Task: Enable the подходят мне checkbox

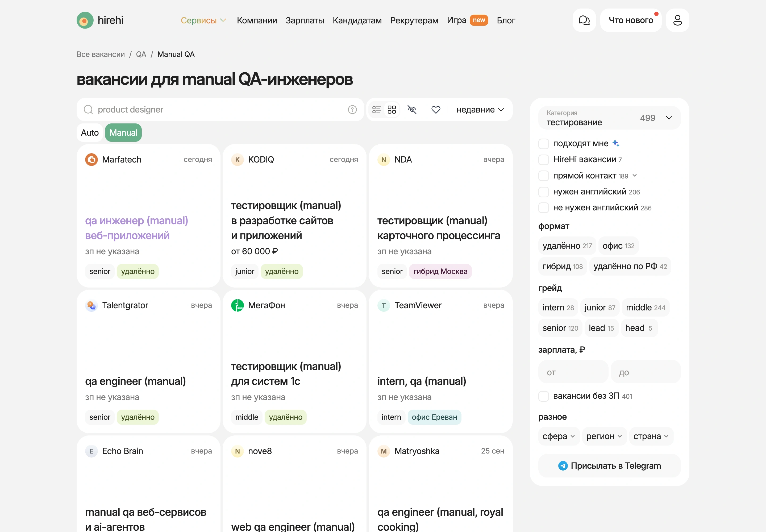Action: 544,144
